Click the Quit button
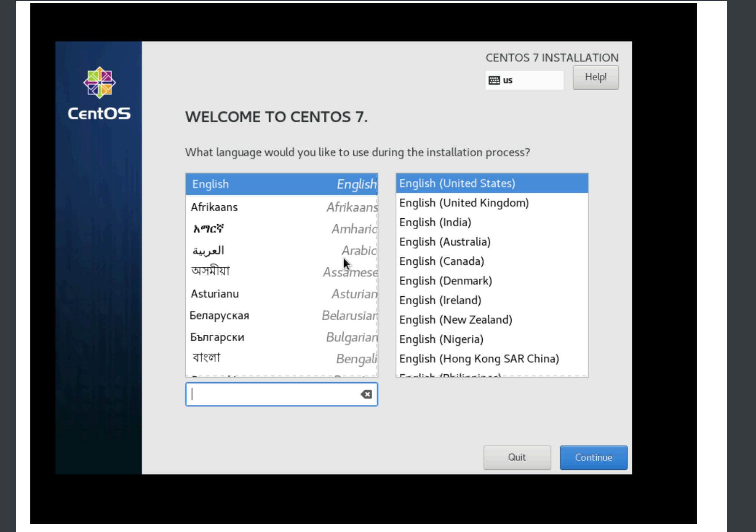 (516, 457)
